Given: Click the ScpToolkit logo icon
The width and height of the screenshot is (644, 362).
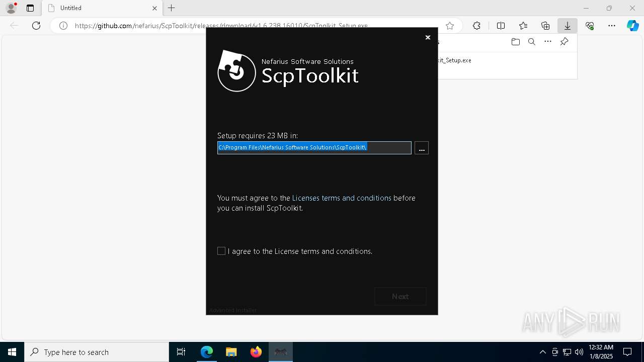Looking at the screenshot, I should point(237,71).
